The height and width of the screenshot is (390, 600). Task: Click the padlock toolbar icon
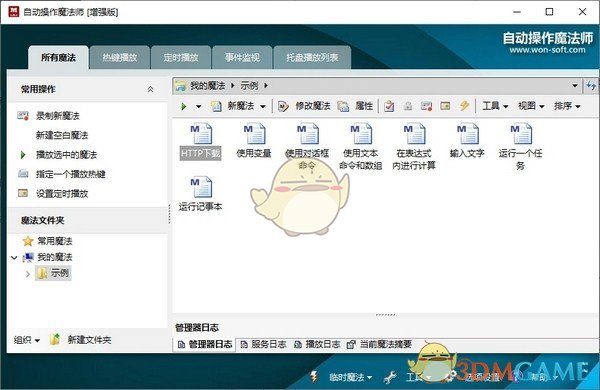pos(408,106)
